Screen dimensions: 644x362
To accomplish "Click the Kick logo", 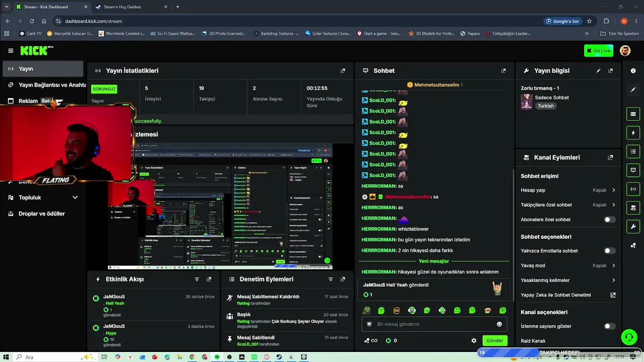I will point(37,51).
